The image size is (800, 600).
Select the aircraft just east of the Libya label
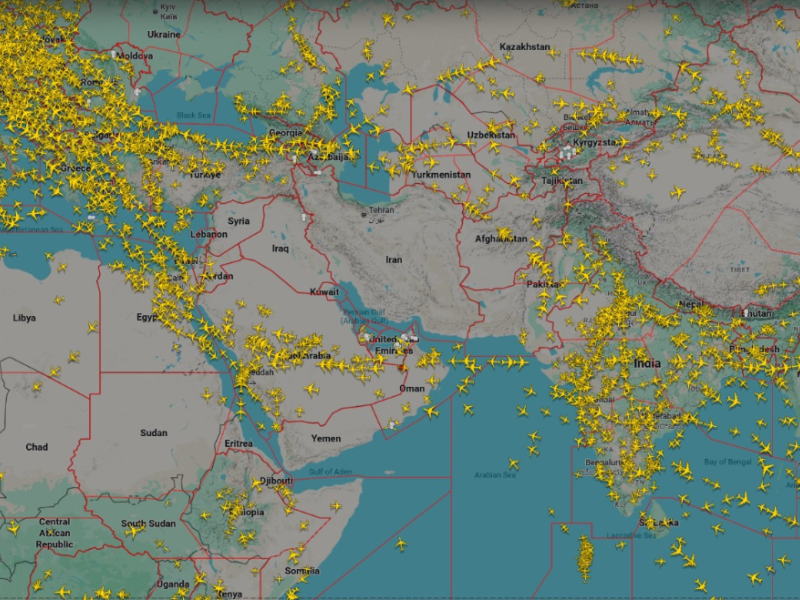click(56, 299)
